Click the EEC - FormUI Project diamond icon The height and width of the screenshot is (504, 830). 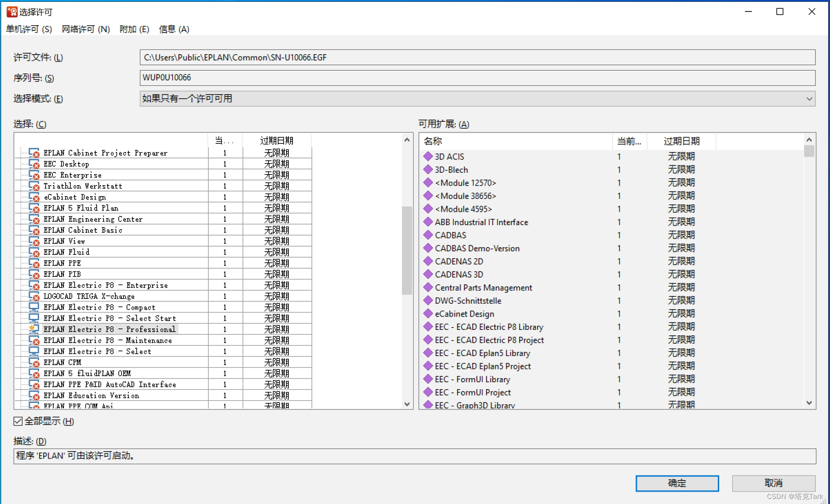click(x=428, y=392)
